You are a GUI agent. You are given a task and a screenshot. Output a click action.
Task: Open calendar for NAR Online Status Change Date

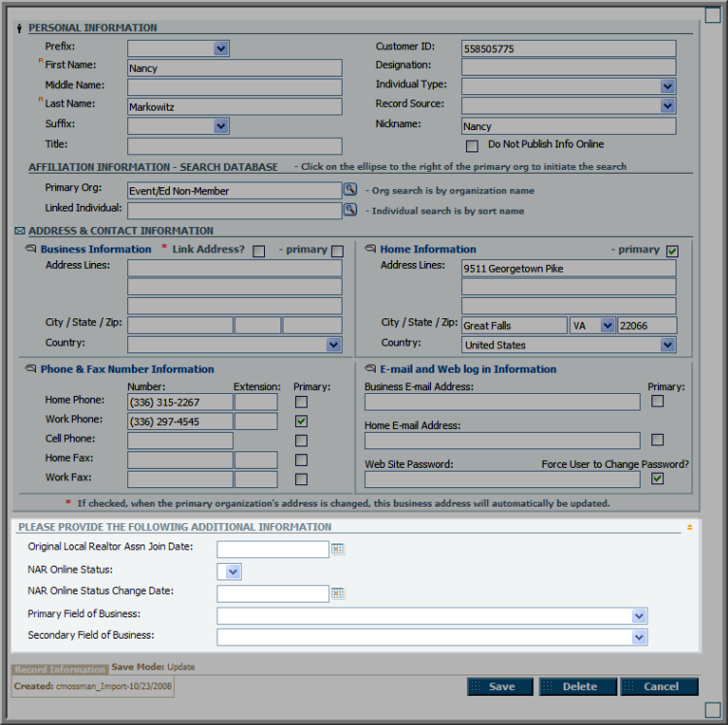pos(338,593)
